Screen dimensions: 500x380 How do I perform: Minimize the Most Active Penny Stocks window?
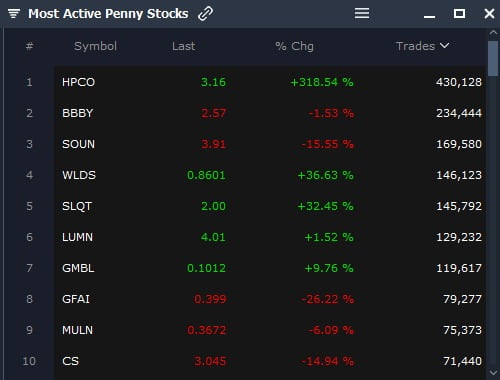[429, 16]
